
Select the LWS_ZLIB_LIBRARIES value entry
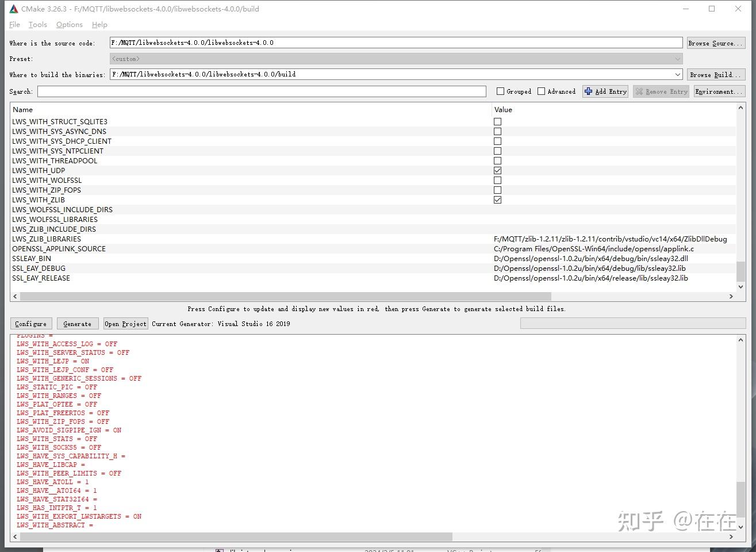[x=609, y=239]
